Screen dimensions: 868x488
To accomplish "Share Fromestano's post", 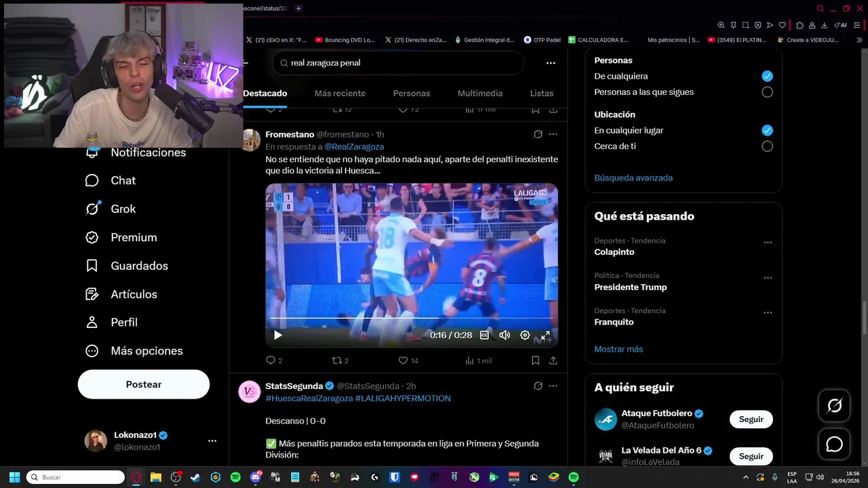I will [553, 361].
